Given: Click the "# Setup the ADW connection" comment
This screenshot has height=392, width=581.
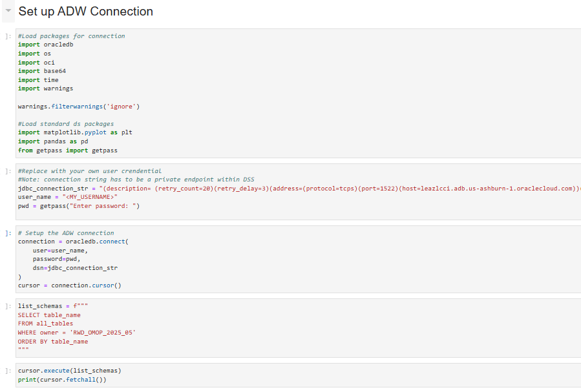Looking at the screenshot, I should point(66,232).
